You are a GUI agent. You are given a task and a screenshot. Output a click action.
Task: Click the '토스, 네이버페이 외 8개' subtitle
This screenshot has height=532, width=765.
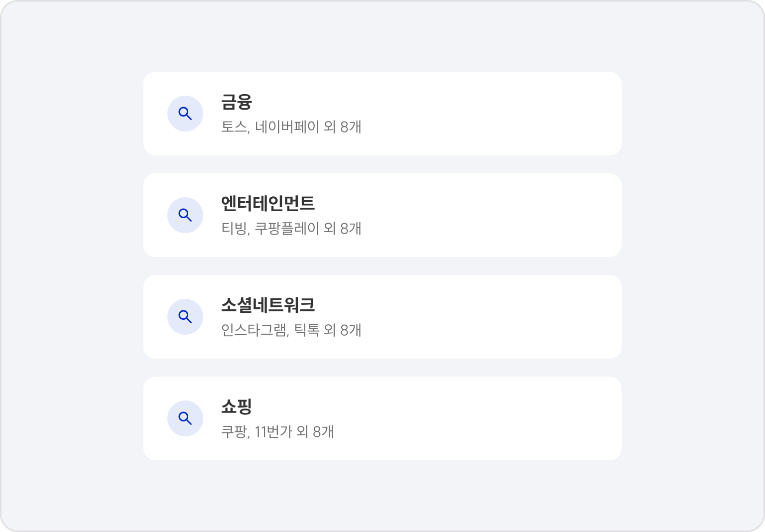291,127
